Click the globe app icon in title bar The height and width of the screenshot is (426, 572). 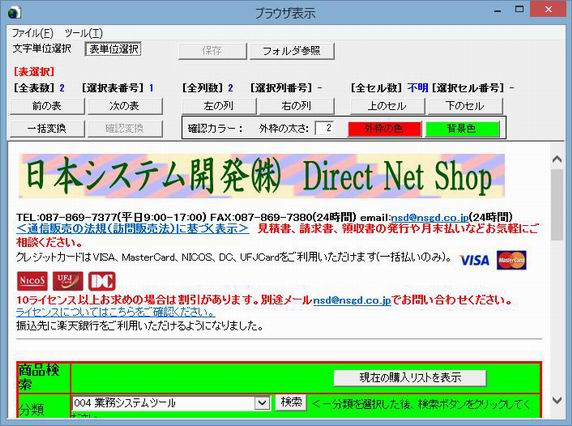tap(14, 12)
